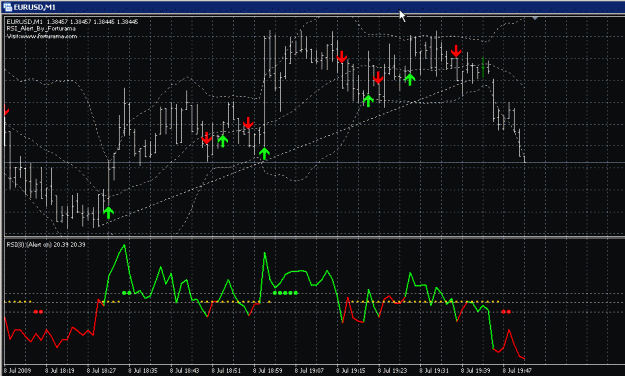The image size is (625, 376).
Task: Click the '8 Jul 19:31' time axis label
Action: coord(434,370)
